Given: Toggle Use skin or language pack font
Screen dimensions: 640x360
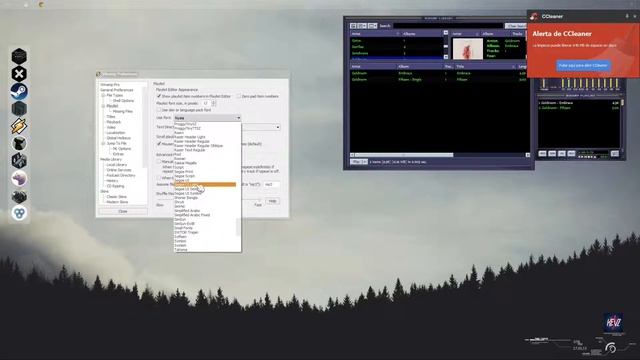Looking at the screenshot, I should pos(159,110).
